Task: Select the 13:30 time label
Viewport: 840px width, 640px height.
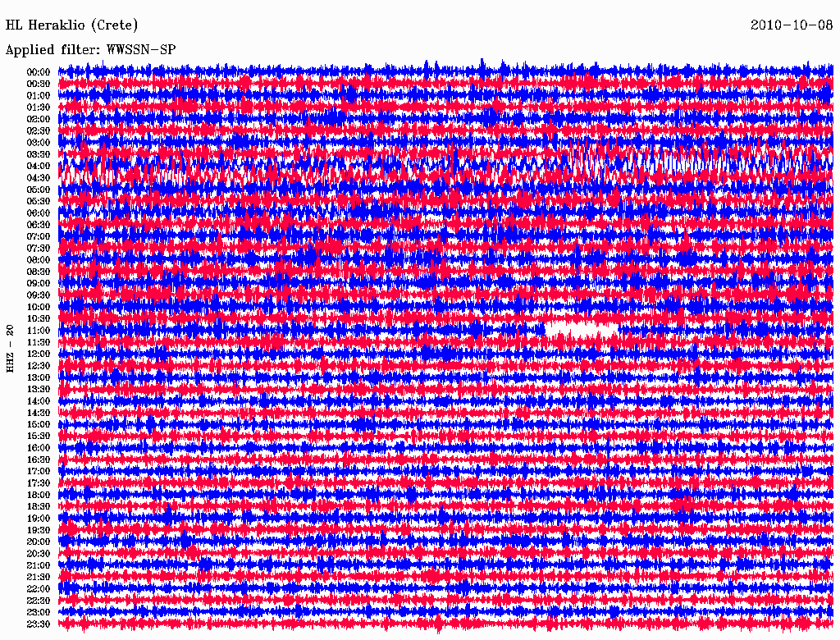Action: (x=39, y=389)
